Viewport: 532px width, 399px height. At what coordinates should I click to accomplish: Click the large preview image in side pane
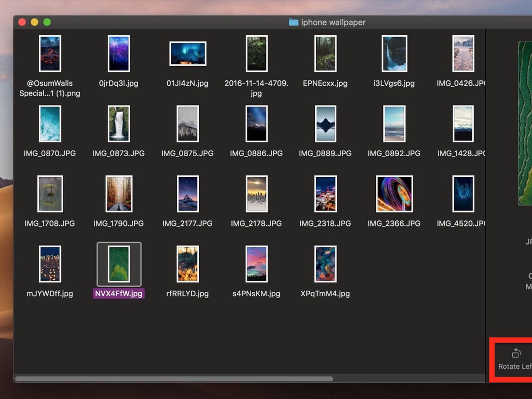525,123
